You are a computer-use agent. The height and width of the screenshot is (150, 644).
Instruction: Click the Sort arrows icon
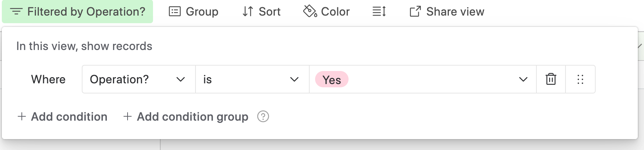248,12
